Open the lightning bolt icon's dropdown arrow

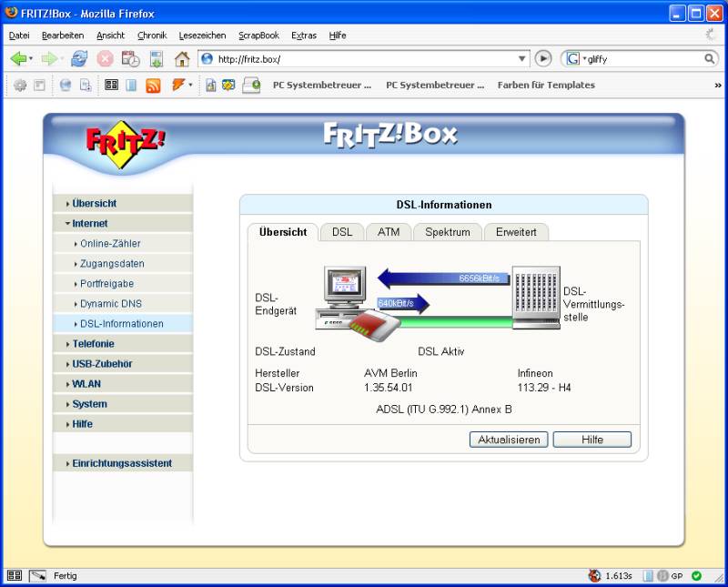pos(190,85)
